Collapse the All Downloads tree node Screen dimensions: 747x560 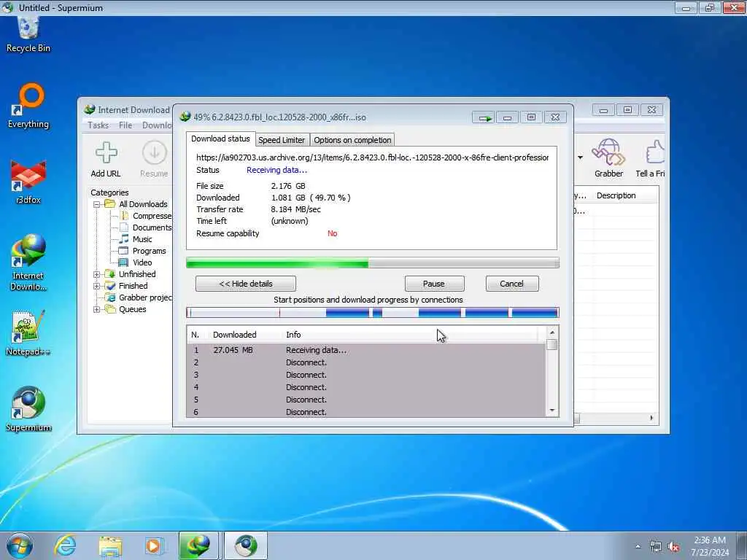point(97,204)
